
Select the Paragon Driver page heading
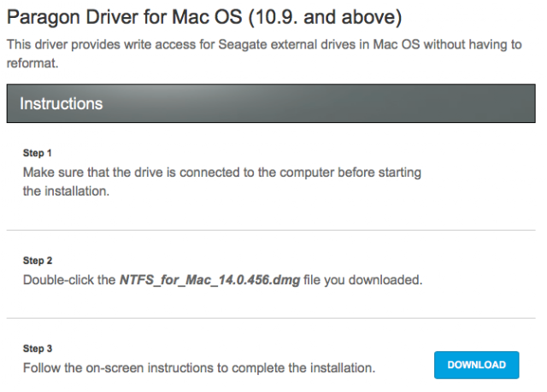click(x=204, y=17)
